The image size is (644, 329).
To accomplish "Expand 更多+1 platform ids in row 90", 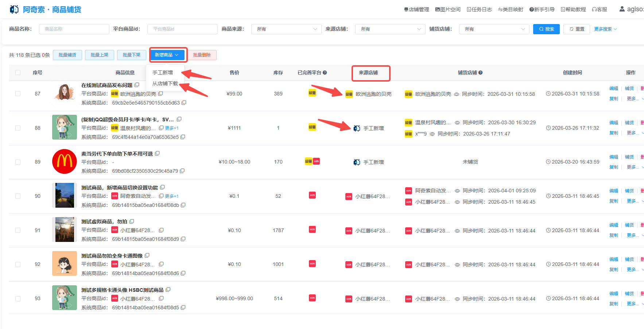I will (172, 196).
